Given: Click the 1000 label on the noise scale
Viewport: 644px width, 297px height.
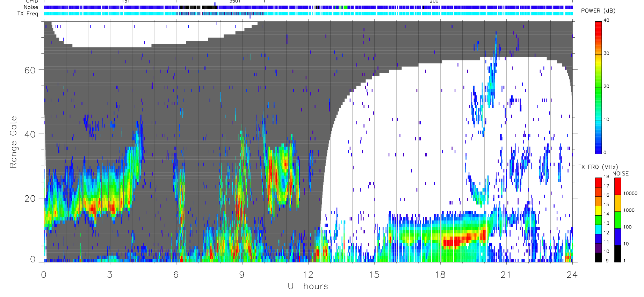Looking at the screenshot, I should coord(629,210).
